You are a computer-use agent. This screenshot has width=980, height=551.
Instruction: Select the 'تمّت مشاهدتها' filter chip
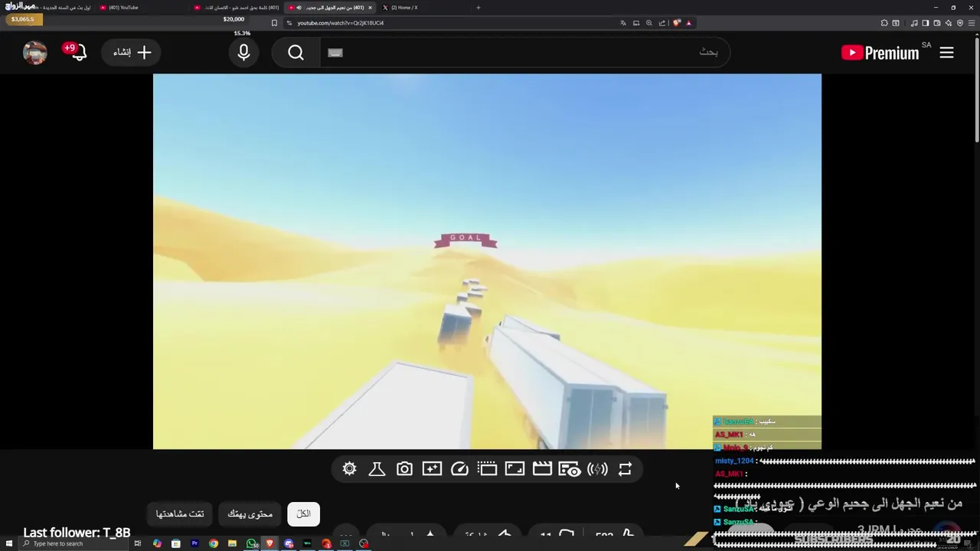pos(180,514)
